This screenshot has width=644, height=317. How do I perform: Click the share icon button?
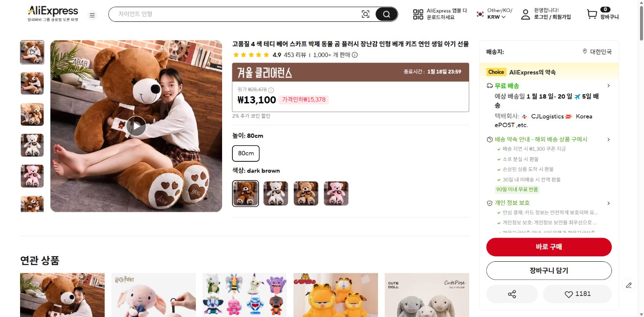click(x=512, y=294)
